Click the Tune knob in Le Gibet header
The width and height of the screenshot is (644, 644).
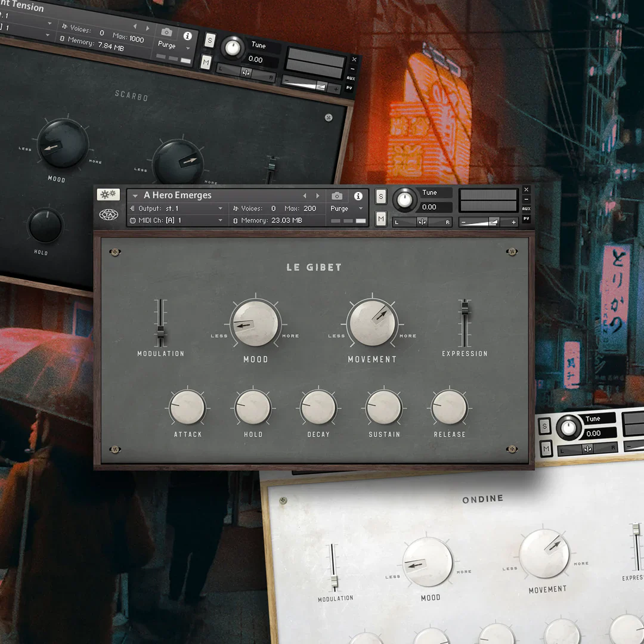404,200
